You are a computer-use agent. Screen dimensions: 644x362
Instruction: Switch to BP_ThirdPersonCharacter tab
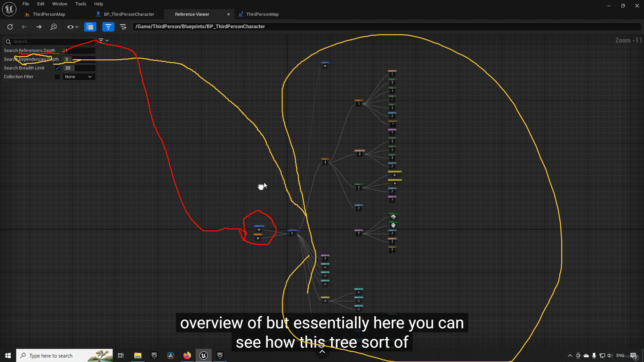tap(129, 14)
